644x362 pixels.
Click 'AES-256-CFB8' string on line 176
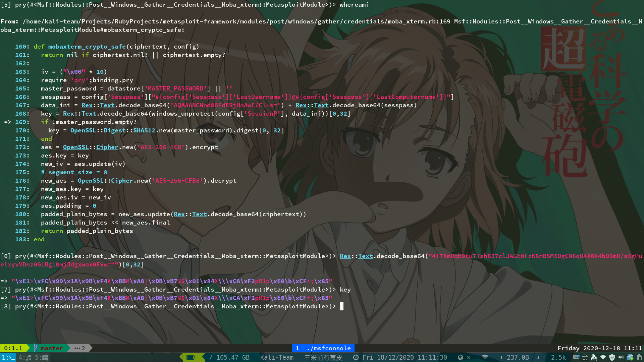click(177, 181)
